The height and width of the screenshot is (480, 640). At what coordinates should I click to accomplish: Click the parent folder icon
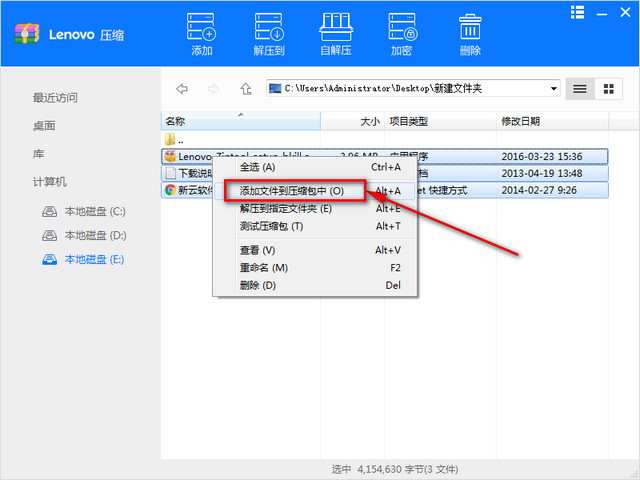pos(170,139)
